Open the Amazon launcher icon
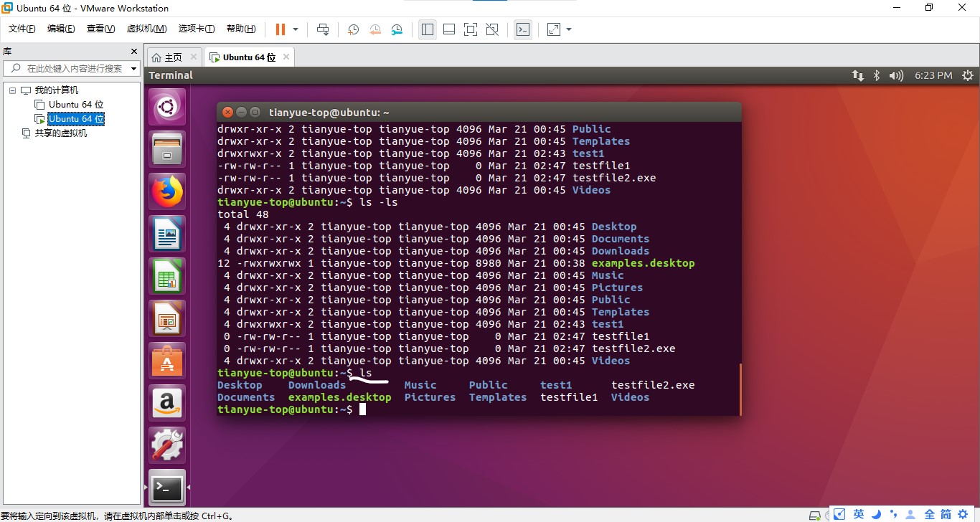This screenshot has height=522, width=980. (x=167, y=403)
